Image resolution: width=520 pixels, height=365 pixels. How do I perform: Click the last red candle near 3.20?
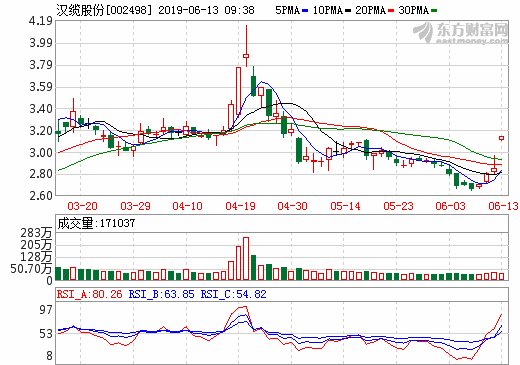pyautogui.click(x=501, y=138)
